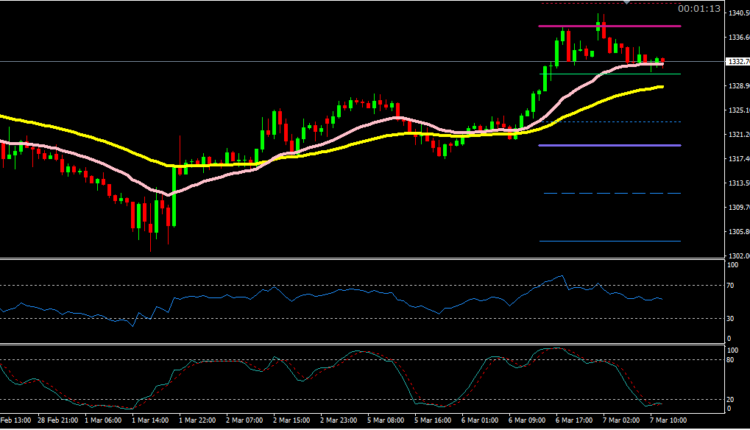The width and height of the screenshot is (750, 430).
Task: Select the blue RSI indicator line
Action: pyautogui.click(x=300, y=293)
